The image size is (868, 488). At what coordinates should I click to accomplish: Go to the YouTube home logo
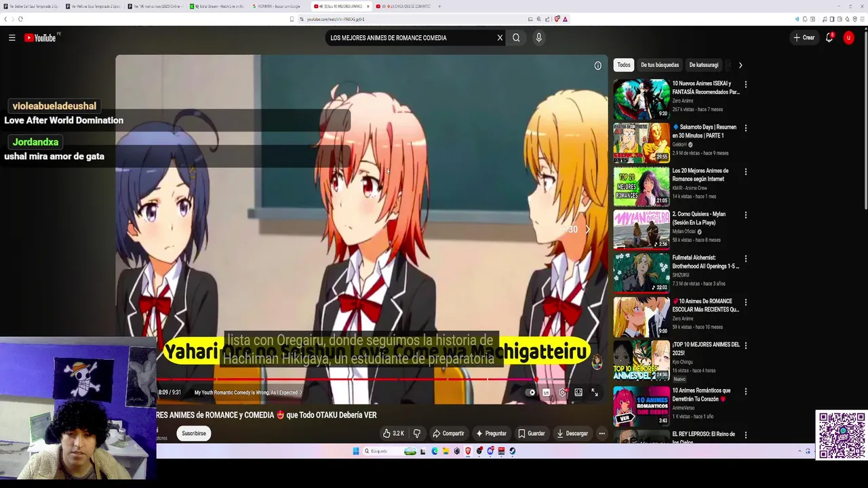coord(41,38)
